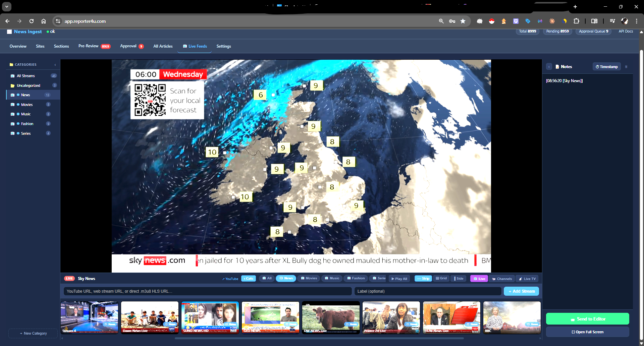Image resolution: width=644 pixels, height=346 pixels.
Task: Open the YouTube link for Sky News
Action: click(230, 279)
